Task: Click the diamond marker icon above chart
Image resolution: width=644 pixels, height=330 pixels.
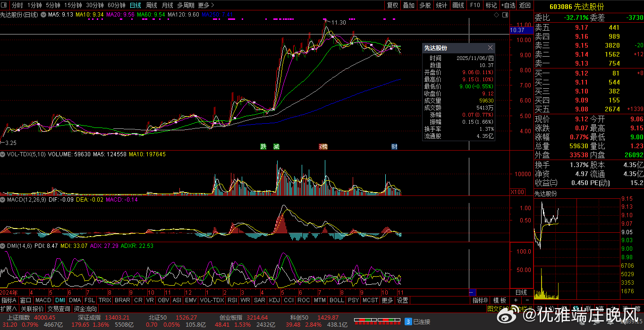Action: [x=496, y=15]
